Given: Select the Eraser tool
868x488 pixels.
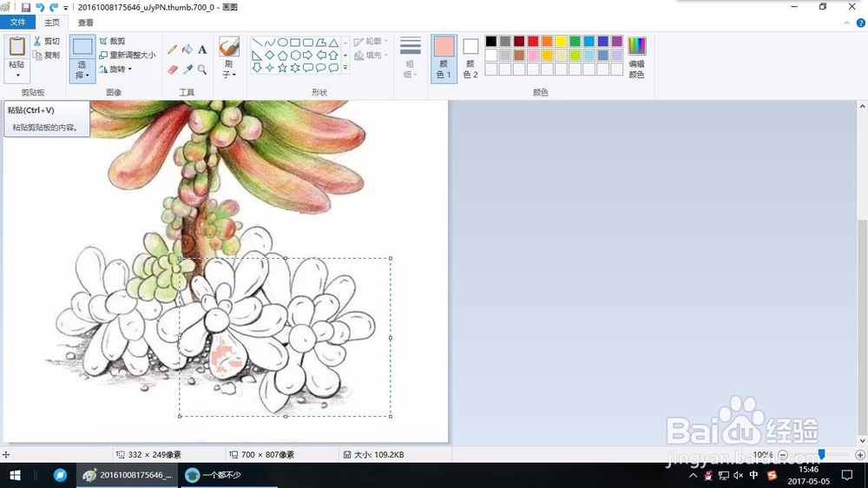Looking at the screenshot, I should (172, 69).
